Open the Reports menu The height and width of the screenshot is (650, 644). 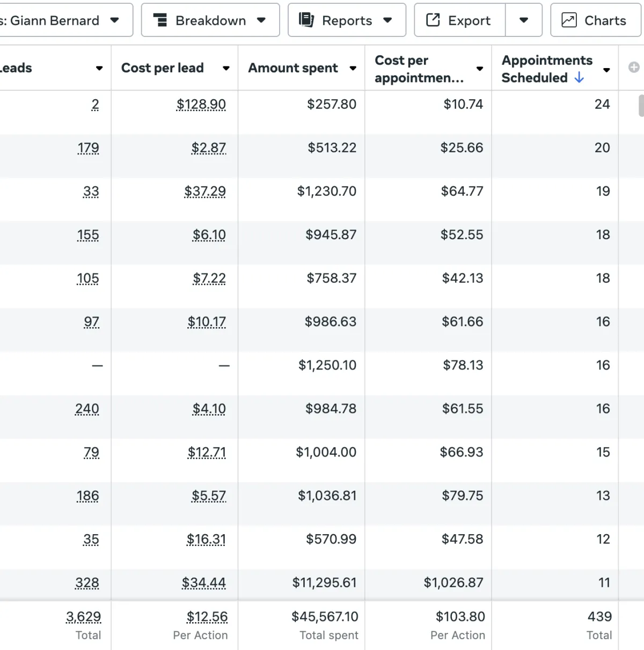point(347,20)
